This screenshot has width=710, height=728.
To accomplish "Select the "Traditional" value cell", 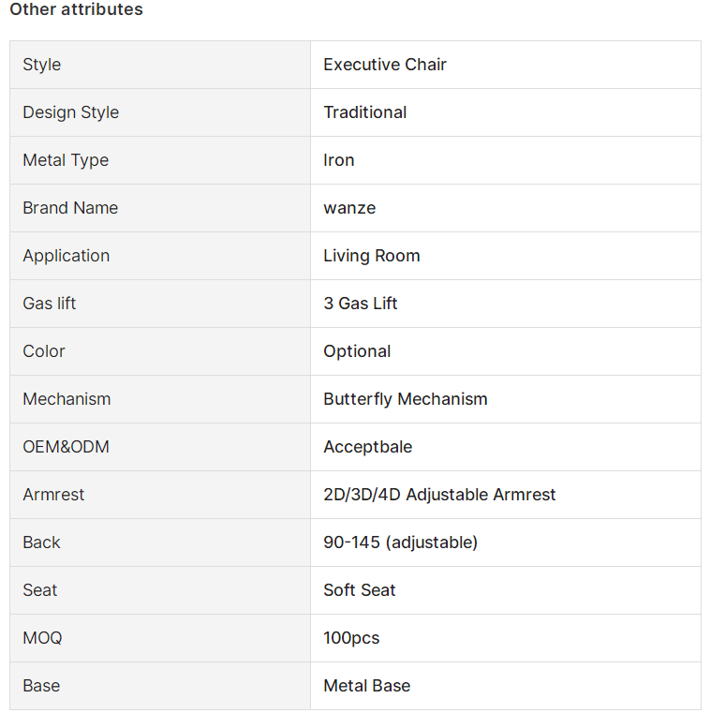I will (506, 112).
